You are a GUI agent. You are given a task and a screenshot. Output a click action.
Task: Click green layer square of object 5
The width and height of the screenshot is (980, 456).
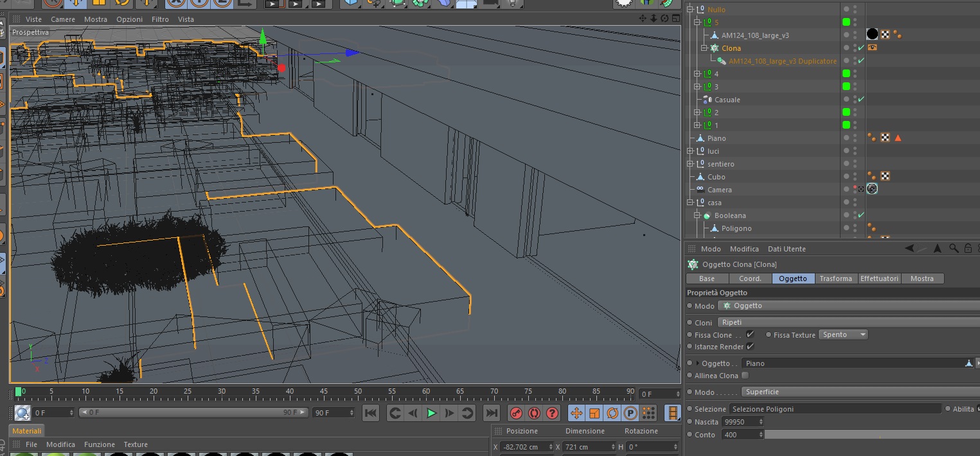(846, 22)
